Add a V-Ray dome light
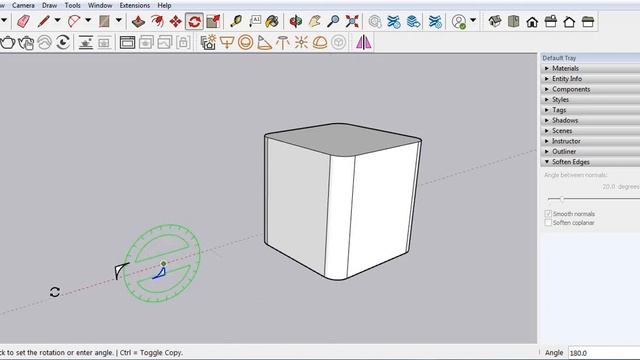Screen dimensions: 640x360 click(x=320, y=42)
